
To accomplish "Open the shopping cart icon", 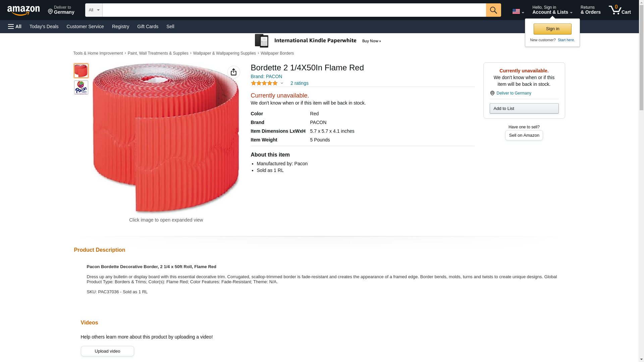I will click(620, 10).
